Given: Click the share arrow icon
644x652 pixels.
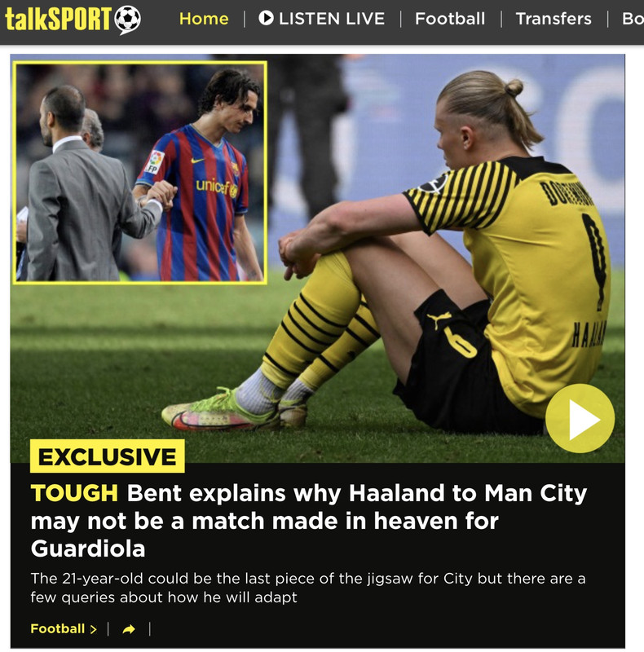Looking at the screenshot, I should pyautogui.click(x=129, y=629).
